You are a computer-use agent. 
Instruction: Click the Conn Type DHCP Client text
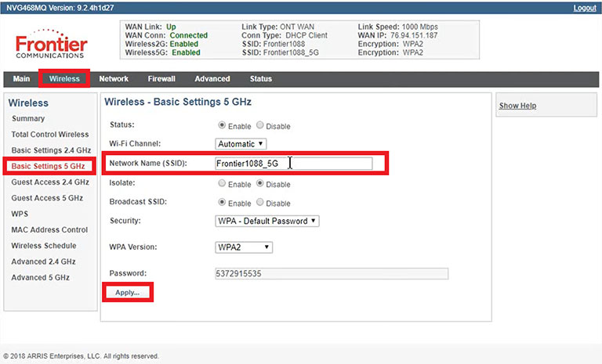[x=285, y=35]
